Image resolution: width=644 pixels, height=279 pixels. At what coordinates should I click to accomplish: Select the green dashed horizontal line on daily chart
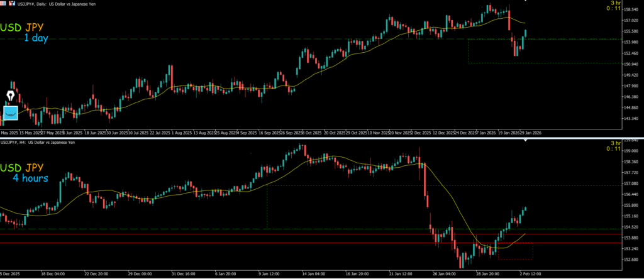pos(252,39)
